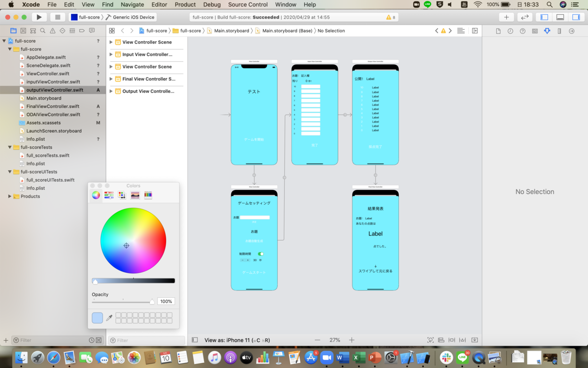Toggle the debug area visibility

(x=560, y=17)
